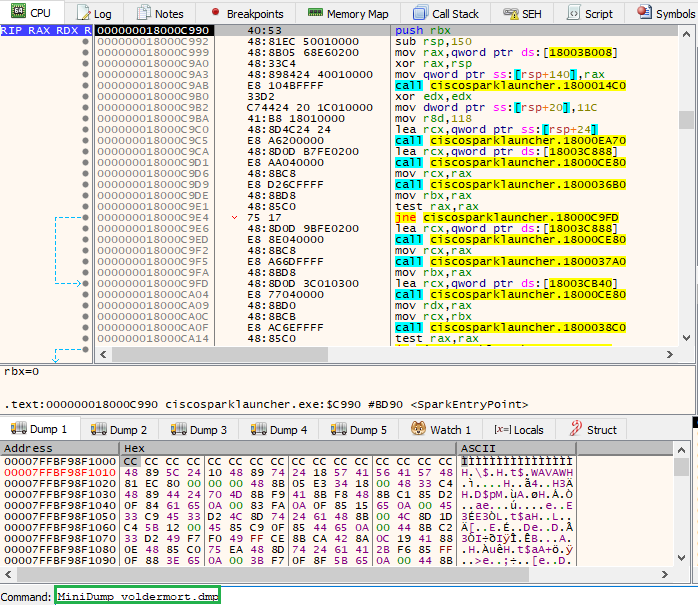Click the disassembly vertical scrollbar thumb
This screenshot has height=605, width=698.
[686, 120]
